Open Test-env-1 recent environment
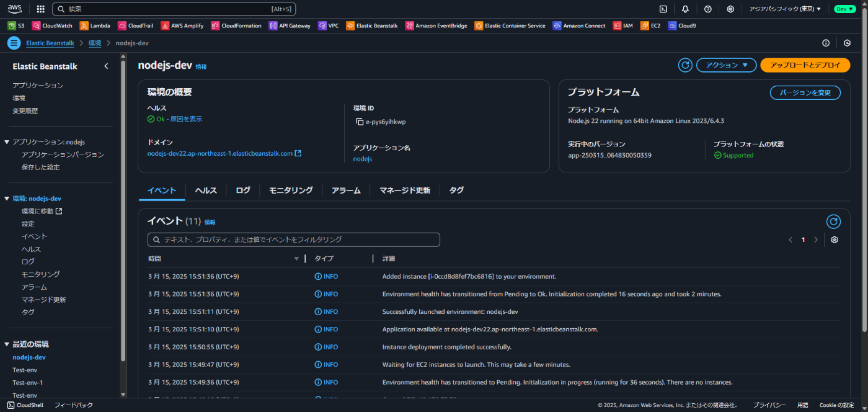The height and width of the screenshot is (412, 868). click(28, 383)
